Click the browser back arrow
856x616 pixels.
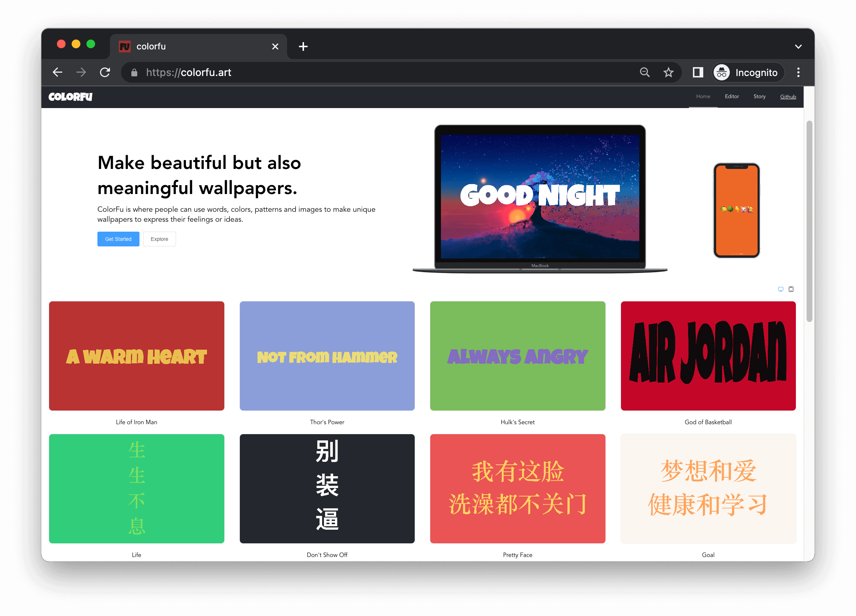click(57, 72)
